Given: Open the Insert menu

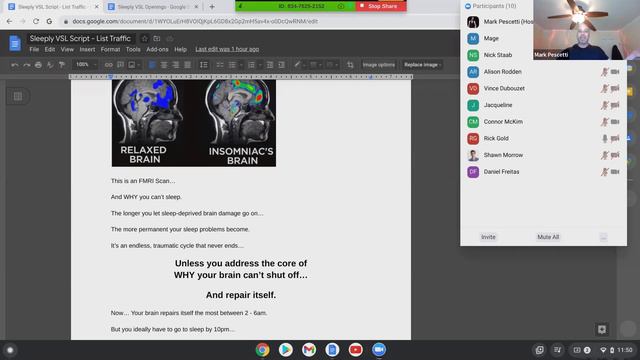Looking at the screenshot, I should pos(87,49).
